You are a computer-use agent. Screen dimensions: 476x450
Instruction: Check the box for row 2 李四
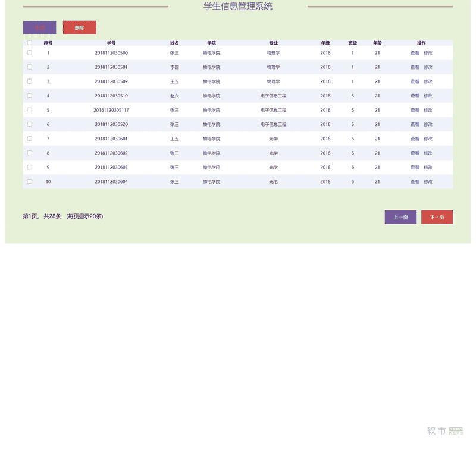coord(29,67)
